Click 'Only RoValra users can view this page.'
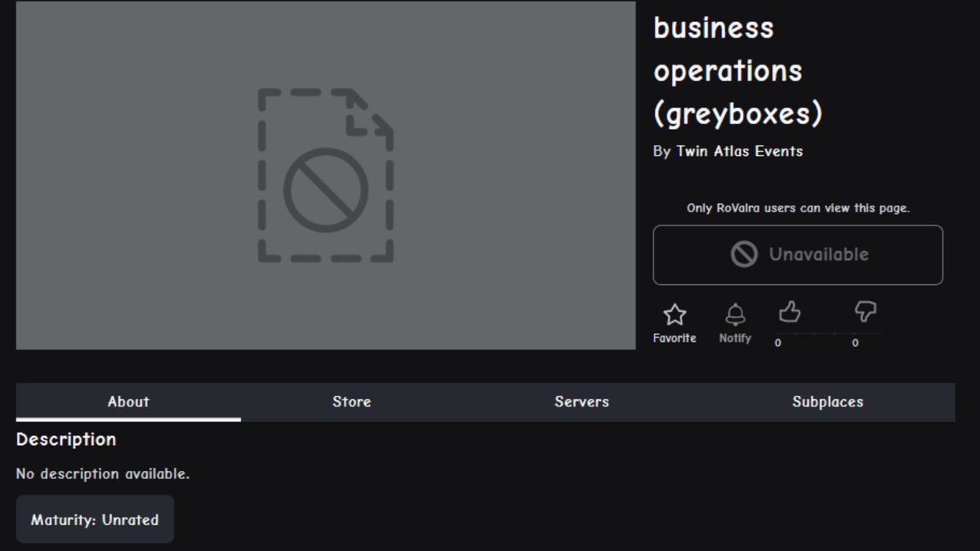 pyautogui.click(x=798, y=208)
